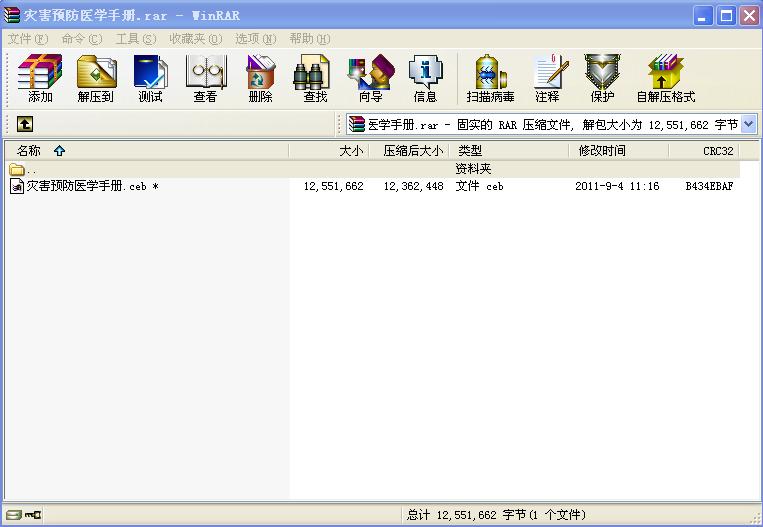Sort by 名称 column header
Viewport: 763px width, 527px height.
pos(146,151)
